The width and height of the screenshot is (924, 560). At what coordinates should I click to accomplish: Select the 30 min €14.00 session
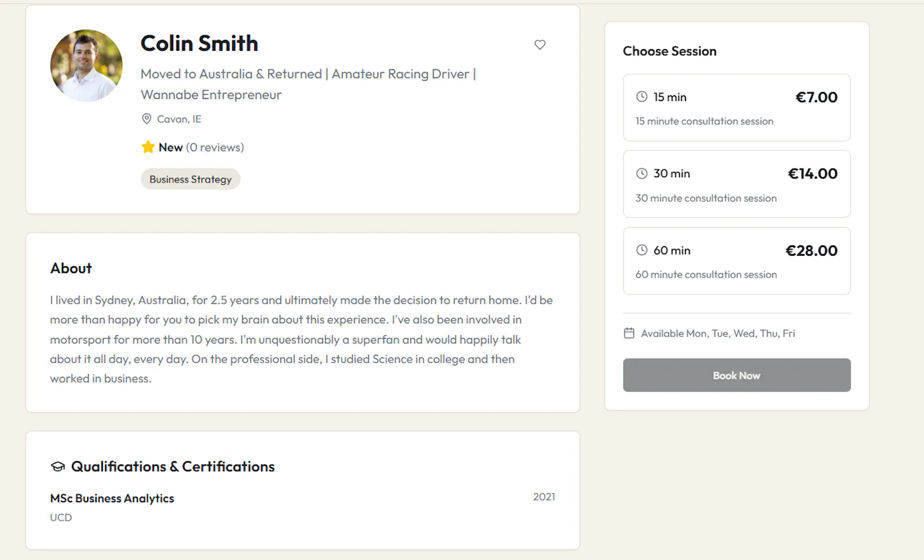(x=737, y=184)
